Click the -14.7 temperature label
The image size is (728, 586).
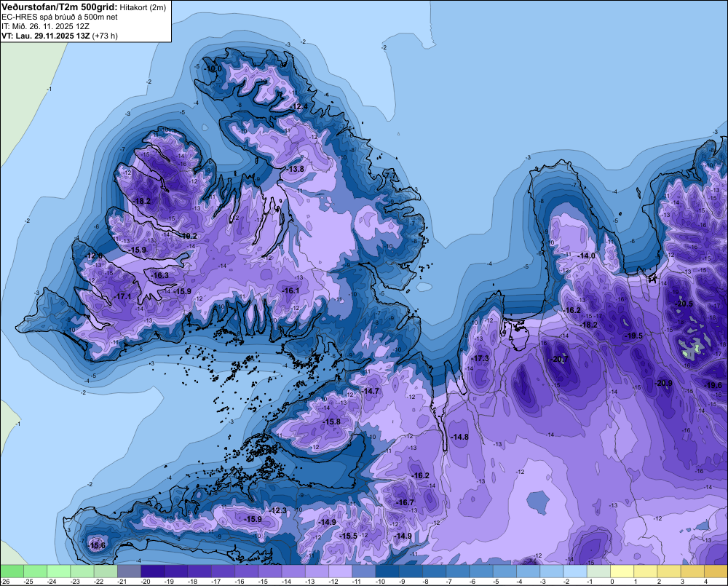click(x=371, y=392)
